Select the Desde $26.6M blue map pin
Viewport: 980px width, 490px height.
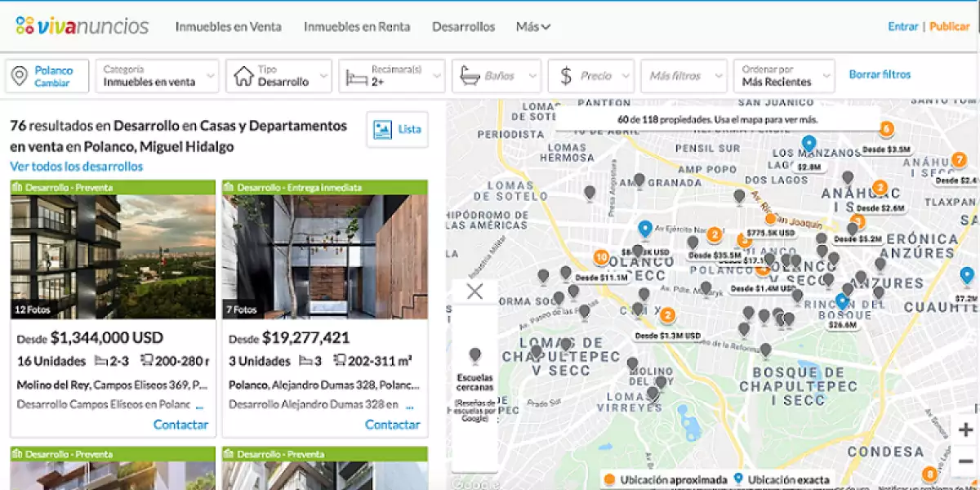click(842, 302)
